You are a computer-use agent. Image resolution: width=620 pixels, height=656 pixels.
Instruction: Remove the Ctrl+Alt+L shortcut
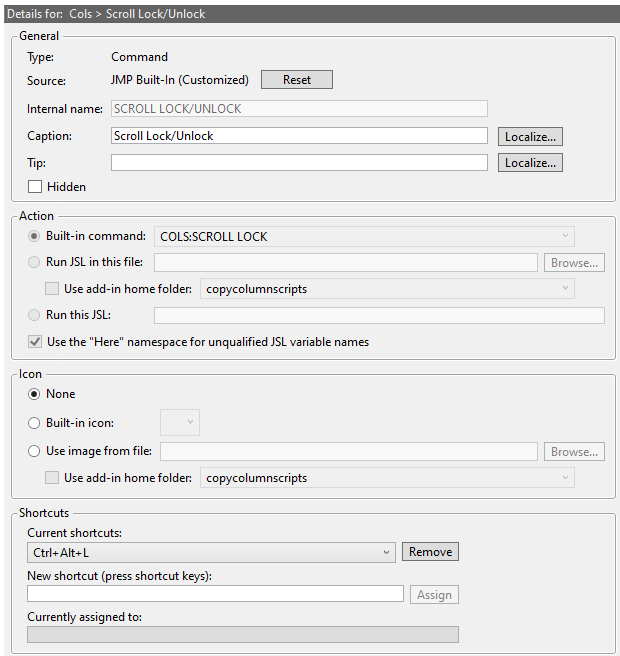(430, 552)
